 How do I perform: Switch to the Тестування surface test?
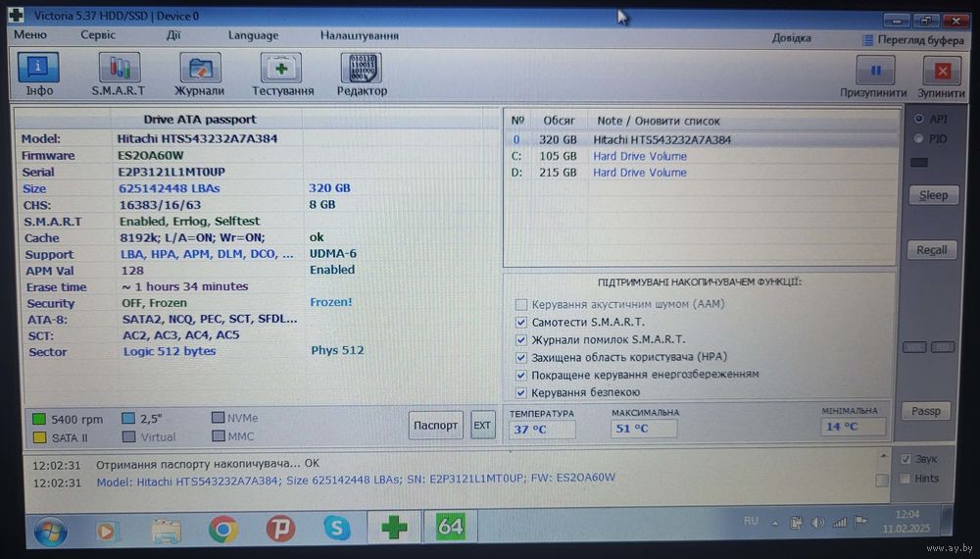click(282, 75)
